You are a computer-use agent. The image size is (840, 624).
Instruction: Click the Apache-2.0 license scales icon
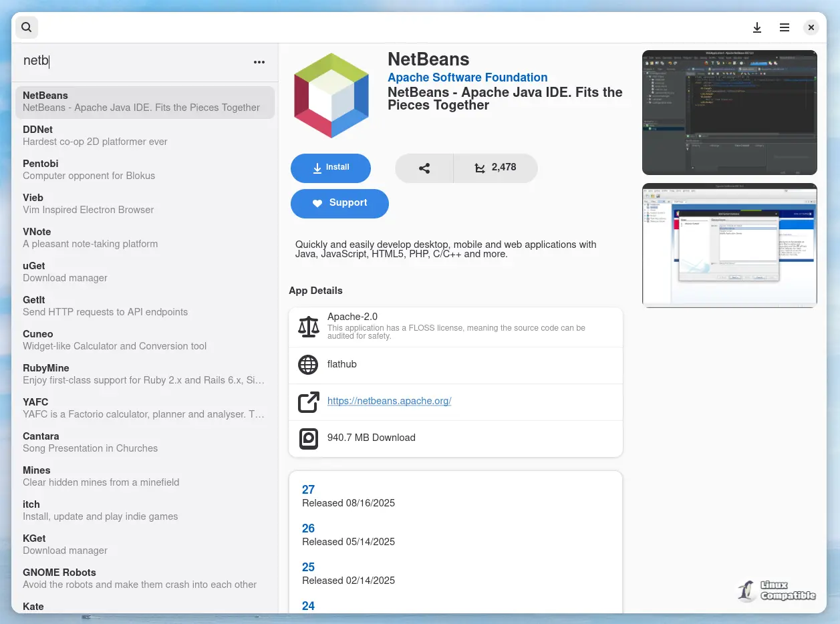[308, 327]
